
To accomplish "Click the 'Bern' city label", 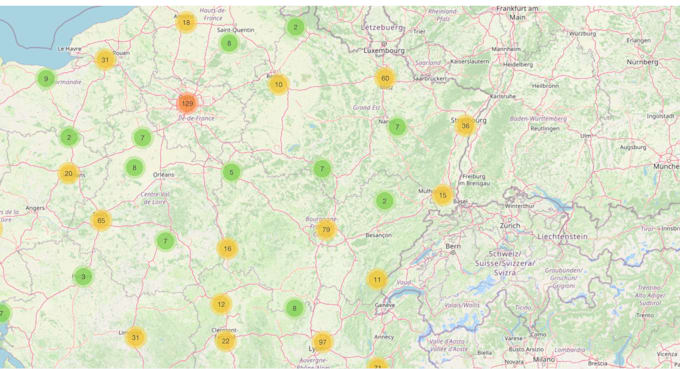I will click(x=453, y=246).
